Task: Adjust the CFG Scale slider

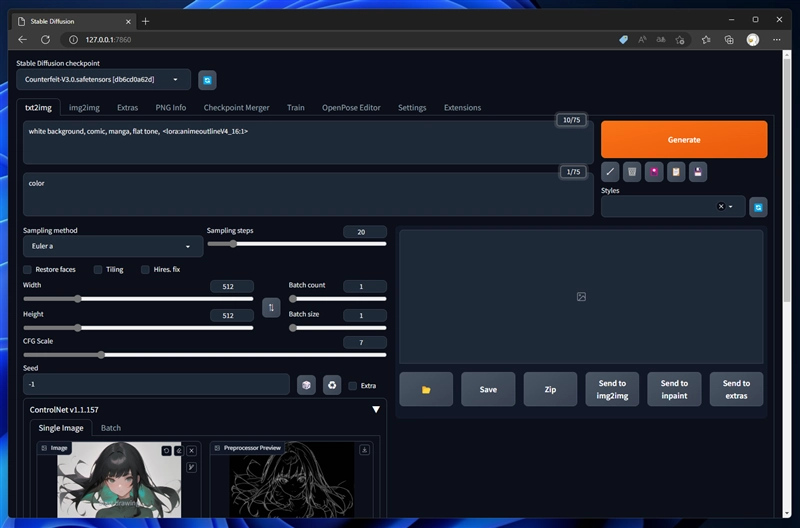Action: [x=205, y=355]
